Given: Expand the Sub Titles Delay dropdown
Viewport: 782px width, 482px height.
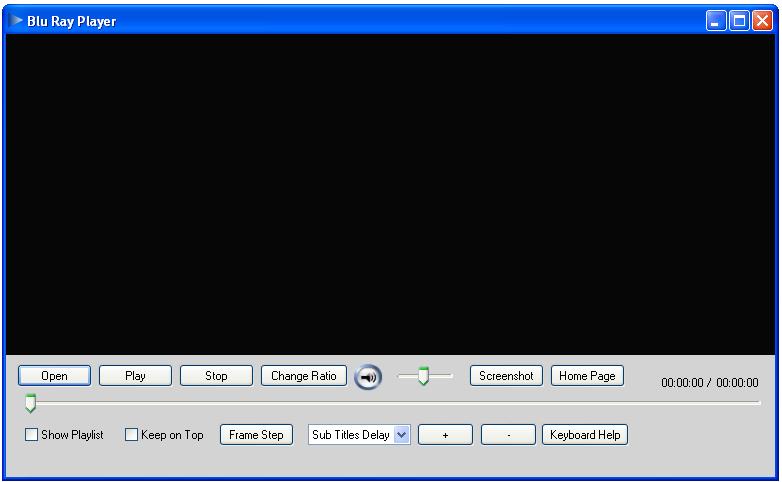Looking at the screenshot, I should (x=401, y=435).
